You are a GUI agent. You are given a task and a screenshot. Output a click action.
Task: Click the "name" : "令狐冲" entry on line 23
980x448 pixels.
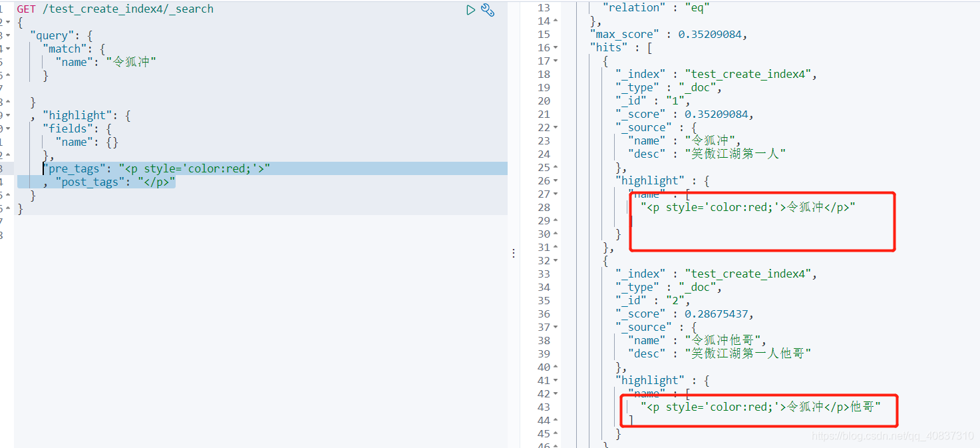[685, 141]
